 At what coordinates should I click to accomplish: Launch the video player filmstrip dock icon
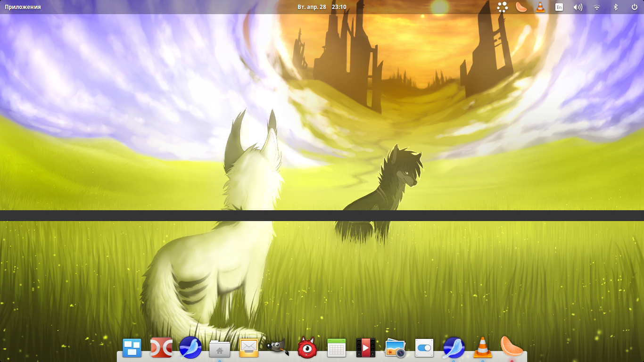[365, 348]
